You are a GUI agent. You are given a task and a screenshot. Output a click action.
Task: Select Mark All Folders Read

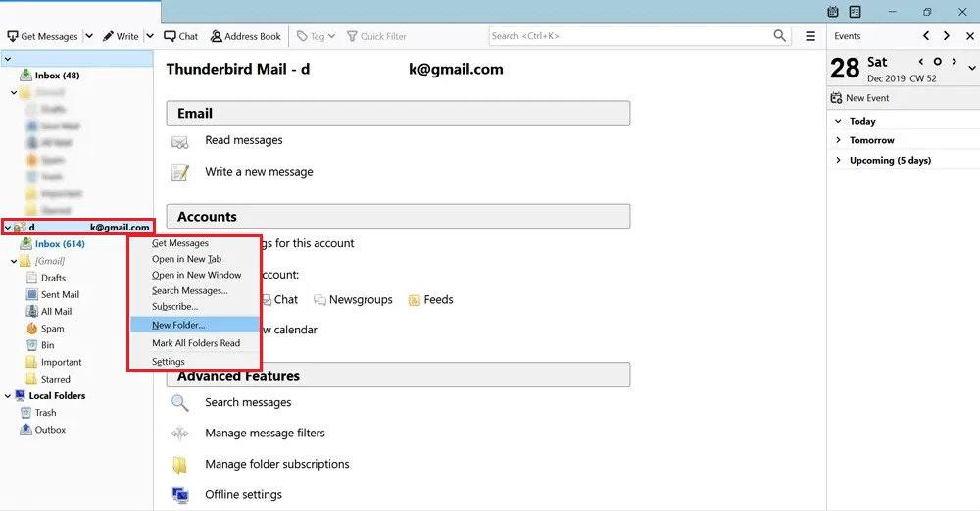pos(195,342)
